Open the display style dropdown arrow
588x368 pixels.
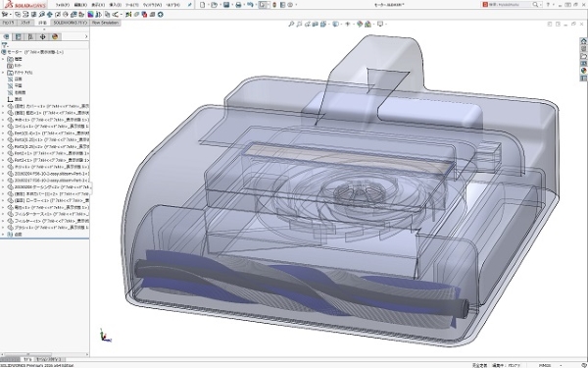[x=340, y=24]
